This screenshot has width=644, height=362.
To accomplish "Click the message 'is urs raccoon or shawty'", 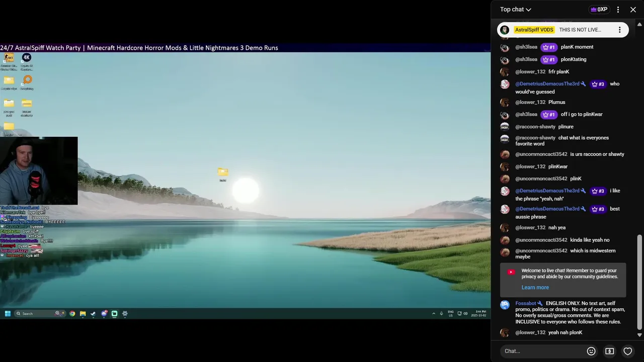I will point(597,154).
